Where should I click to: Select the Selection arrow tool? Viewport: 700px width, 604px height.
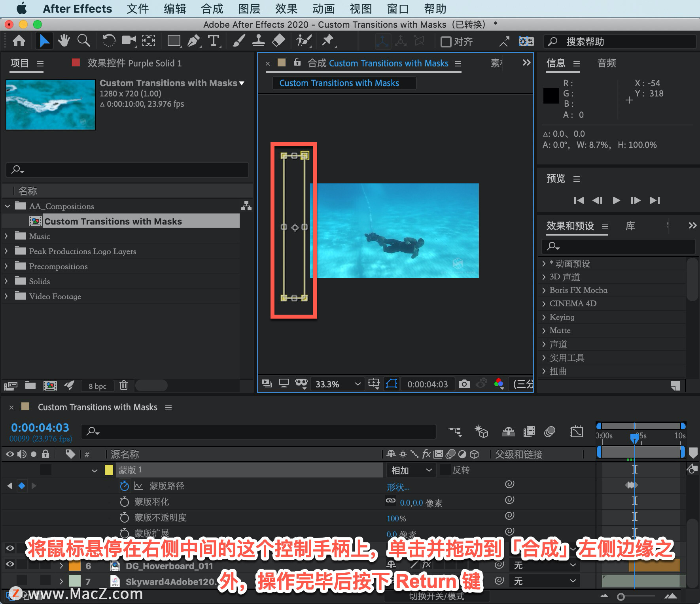pos(44,41)
